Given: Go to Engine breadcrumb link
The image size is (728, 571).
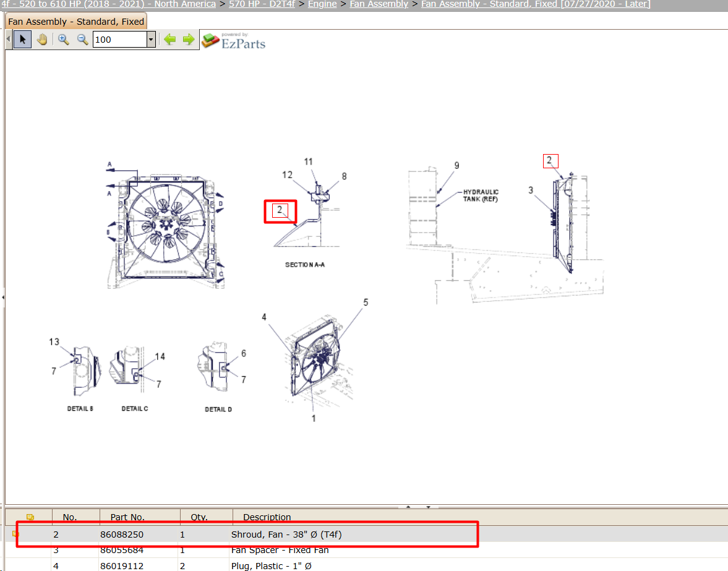Looking at the screenshot, I should point(322,4).
